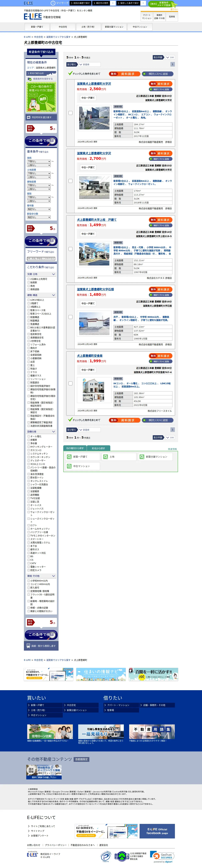Enable the オール電化 filter checkbox
202x868 pixels.
tap(29, 436)
